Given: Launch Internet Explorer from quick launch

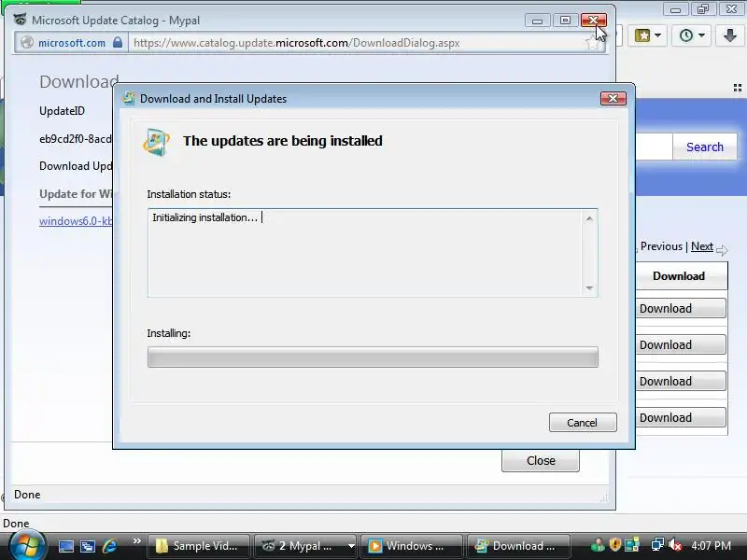Looking at the screenshot, I should coord(109,546).
